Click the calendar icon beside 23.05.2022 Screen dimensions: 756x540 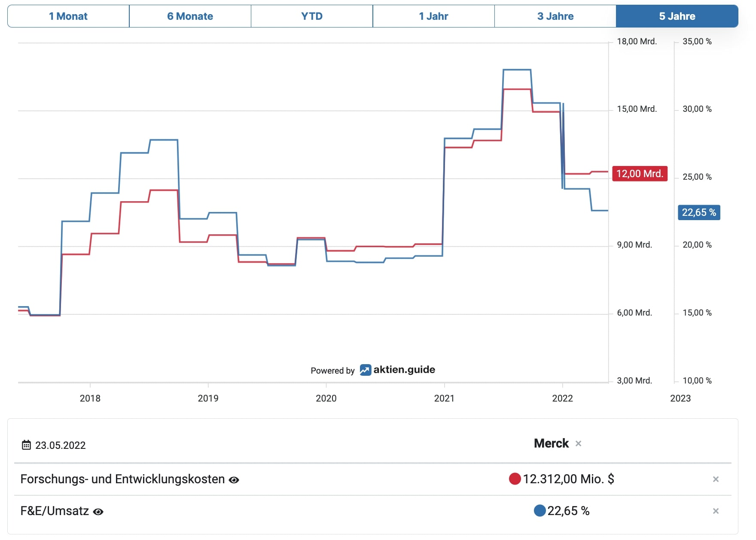[x=26, y=445]
